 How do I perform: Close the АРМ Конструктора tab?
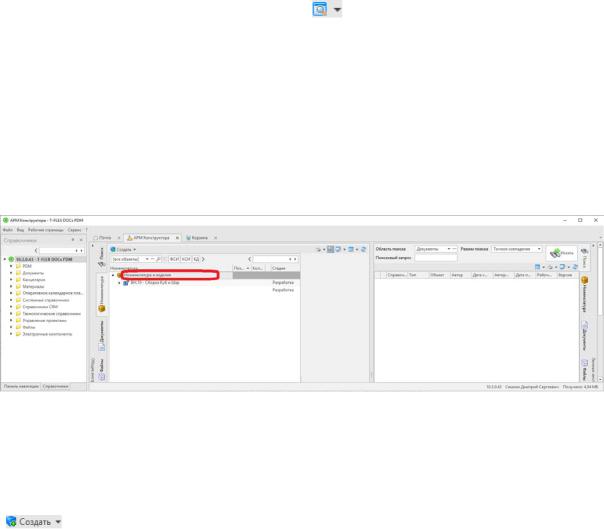[177, 238]
